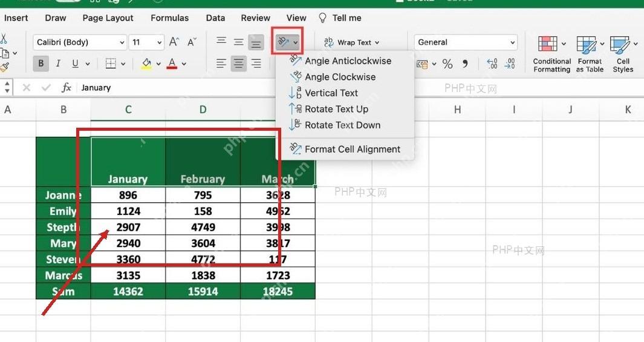Select Top Align icon
644x342 pixels.
(x=221, y=41)
